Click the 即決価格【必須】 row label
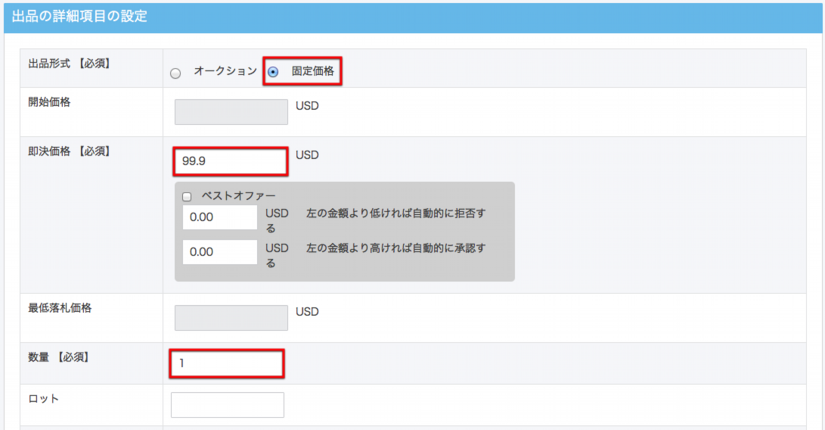The image size is (825, 430). point(69,152)
